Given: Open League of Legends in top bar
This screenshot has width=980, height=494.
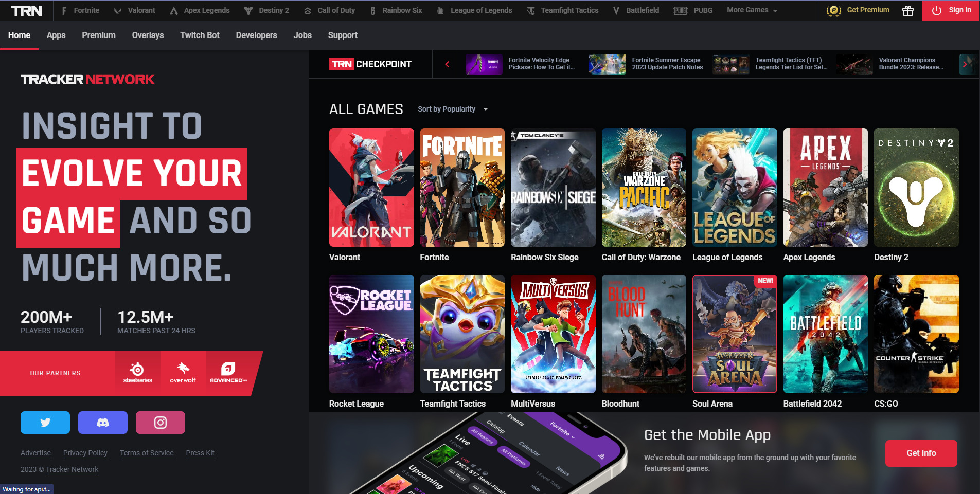Looking at the screenshot, I should pos(475,10).
